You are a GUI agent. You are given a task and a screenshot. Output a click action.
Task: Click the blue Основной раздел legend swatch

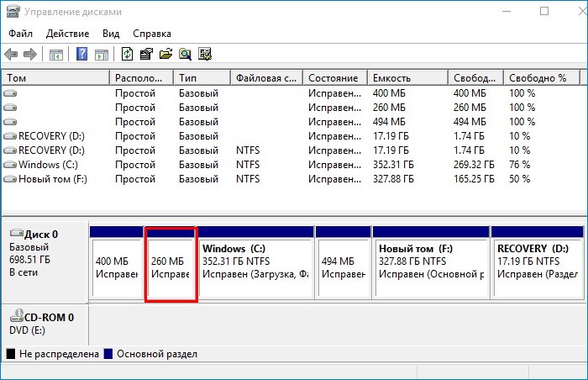(109, 354)
